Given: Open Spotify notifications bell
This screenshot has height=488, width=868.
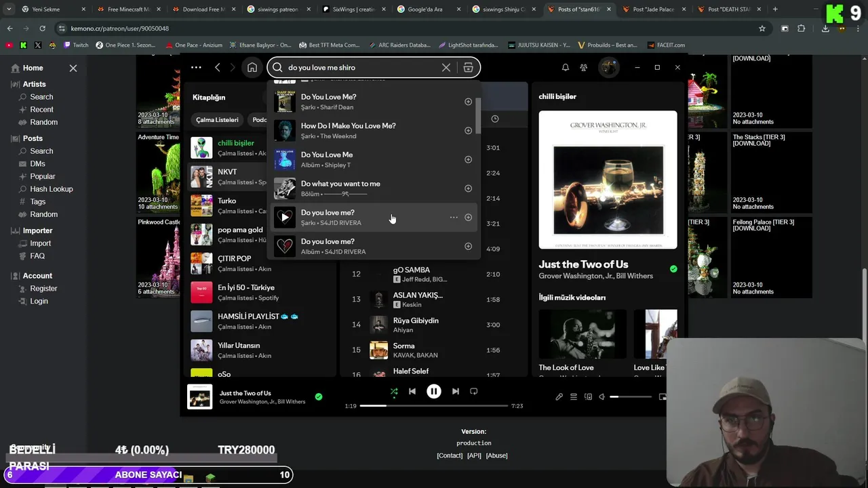Looking at the screenshot, I should pyautogui.click(x=565, y=67).
